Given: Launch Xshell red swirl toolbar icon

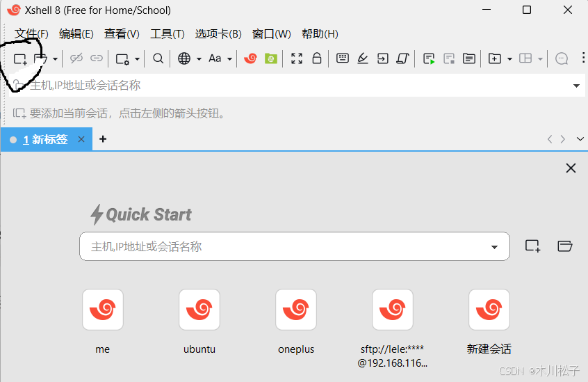Looking at the screenshot, I should point(250,58).
